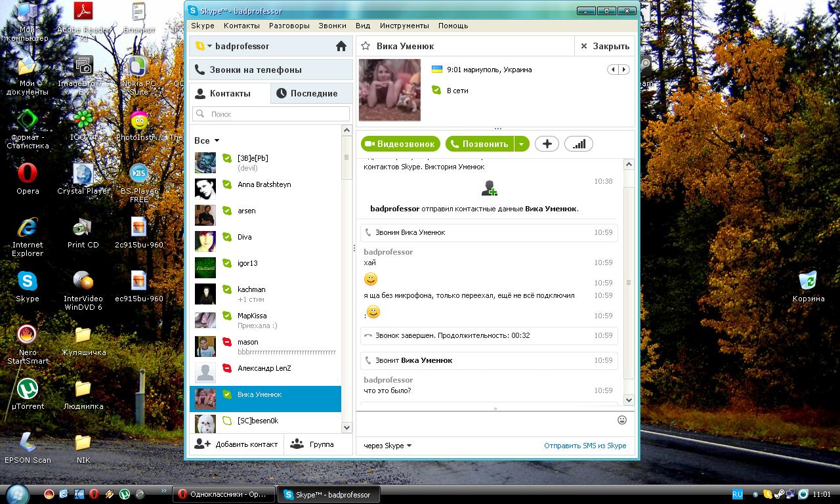Check call quality with the signal bars button
Screen dimensions: 840x504
tap(578, 144)
